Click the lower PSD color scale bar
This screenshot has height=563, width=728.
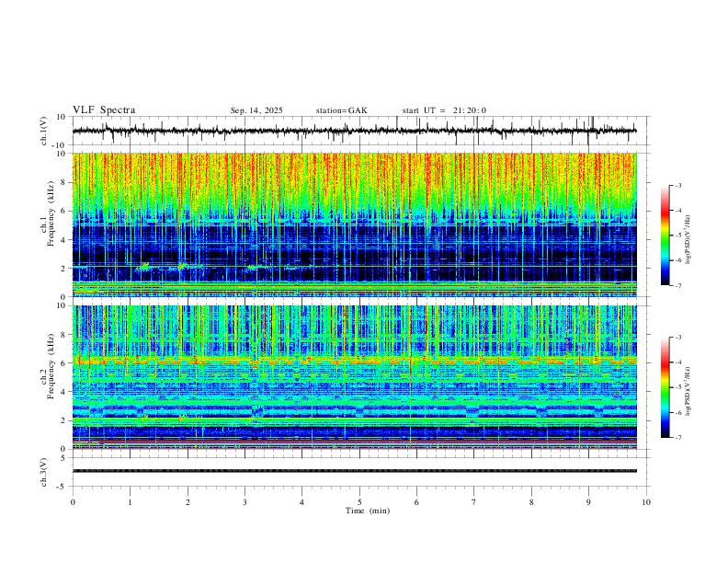[x=665, y=387]
